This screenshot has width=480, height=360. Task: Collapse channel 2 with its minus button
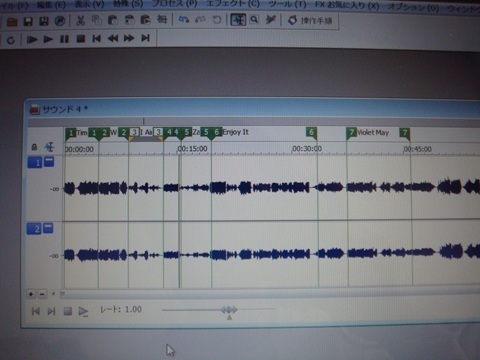click(x=48, y=228)
